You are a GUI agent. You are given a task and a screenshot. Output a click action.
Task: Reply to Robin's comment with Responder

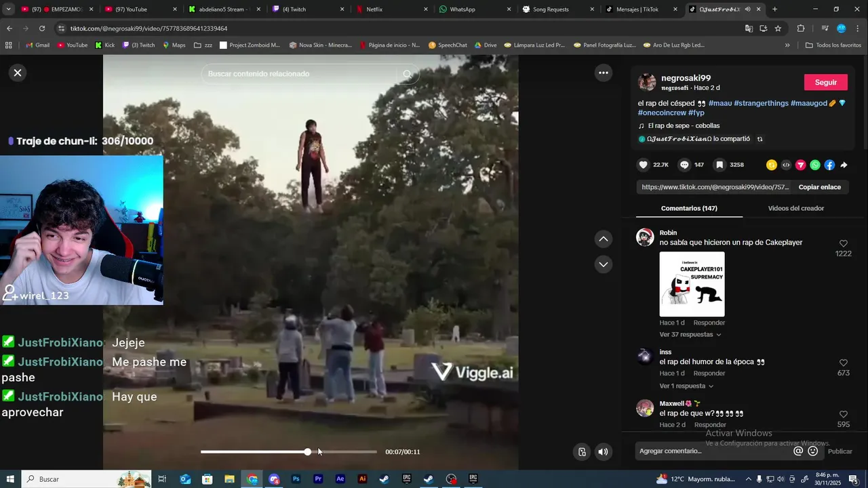coord(709,323)
